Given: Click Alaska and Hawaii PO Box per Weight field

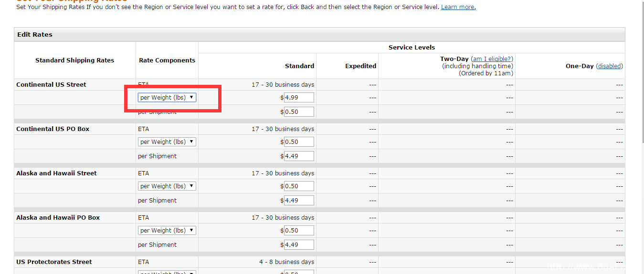Looking at the screenshot, I should pyautogui.click(x=299, y=230).
